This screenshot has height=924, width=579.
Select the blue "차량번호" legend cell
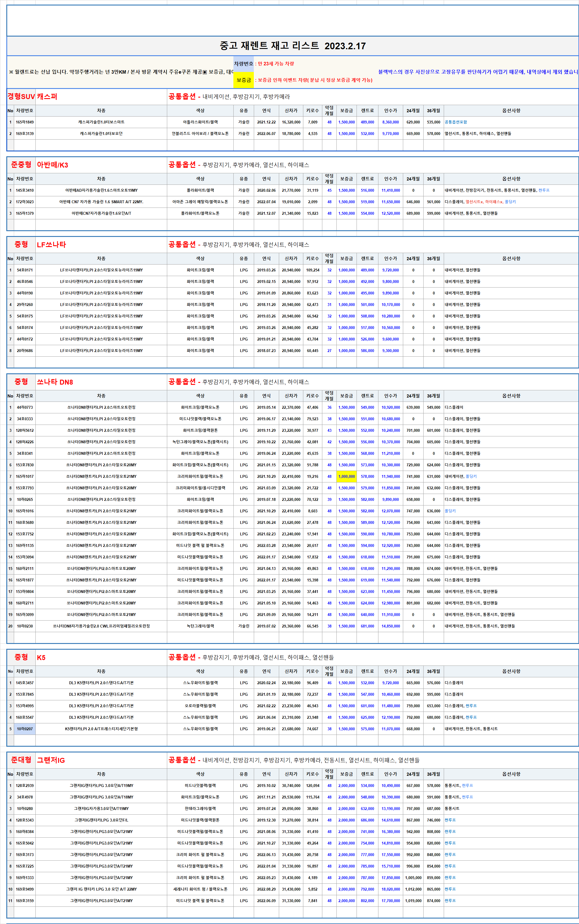coord(243,64)
